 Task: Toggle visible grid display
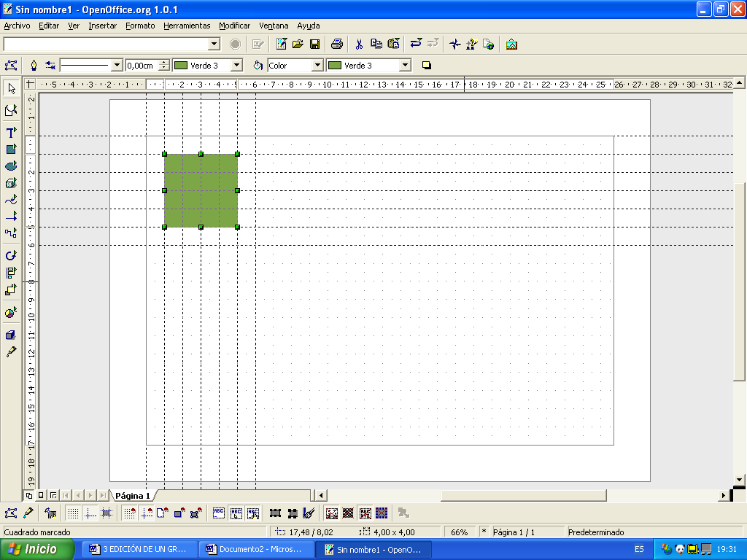tap(73, 513)
